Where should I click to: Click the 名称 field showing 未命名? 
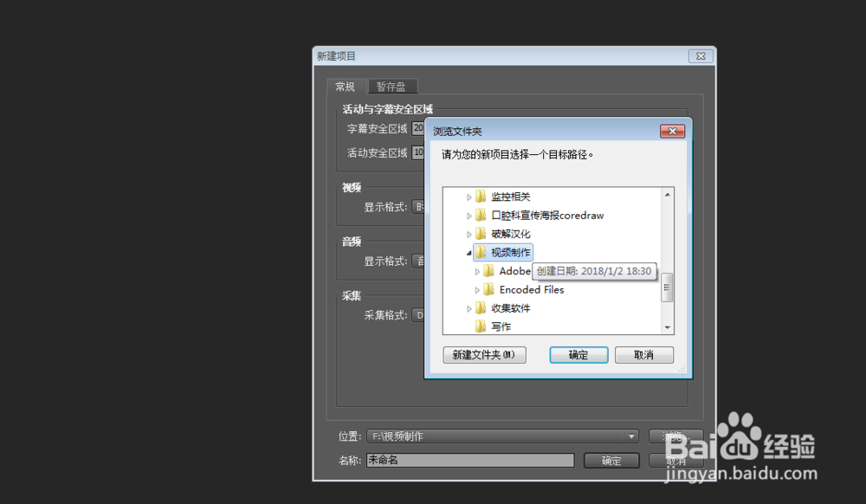click(470, 460)
